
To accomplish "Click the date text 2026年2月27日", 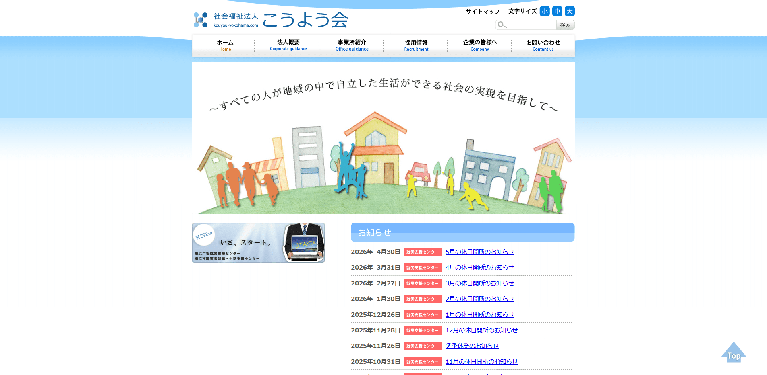I will (376, 283).
